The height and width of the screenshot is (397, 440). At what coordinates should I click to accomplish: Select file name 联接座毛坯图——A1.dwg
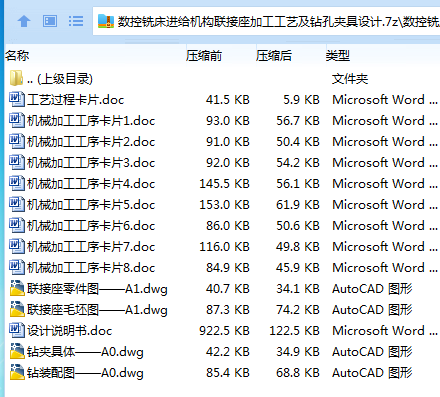pos(97,310)
